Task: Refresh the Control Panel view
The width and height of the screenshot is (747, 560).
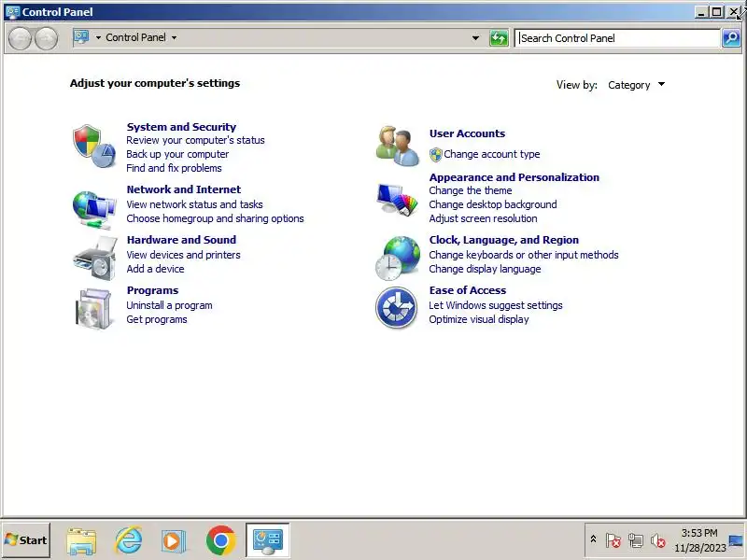Action: coord(499,37)
